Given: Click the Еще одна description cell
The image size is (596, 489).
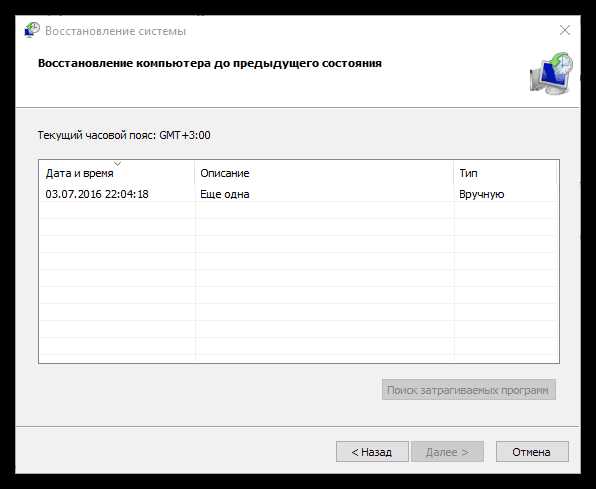Looking at the screenshot, I should point(225,194).
